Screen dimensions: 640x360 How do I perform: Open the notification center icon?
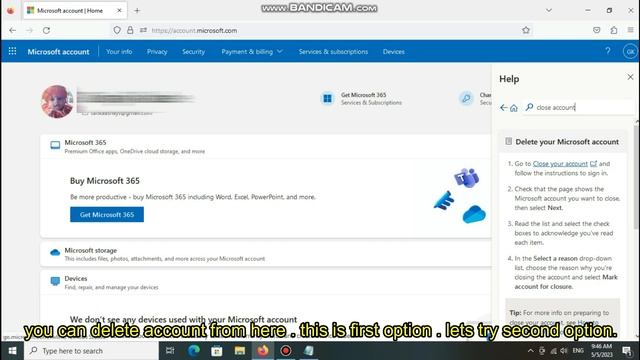click(x=627, y=351)
